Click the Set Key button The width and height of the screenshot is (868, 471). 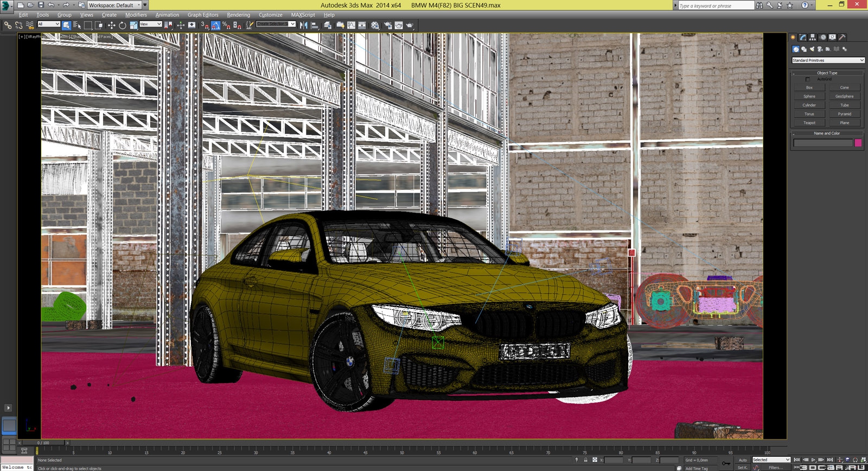[x=743, y=467]
